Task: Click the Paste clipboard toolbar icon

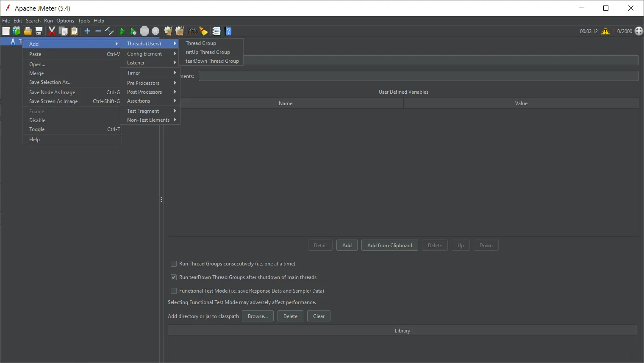Action: coord(74,31)
